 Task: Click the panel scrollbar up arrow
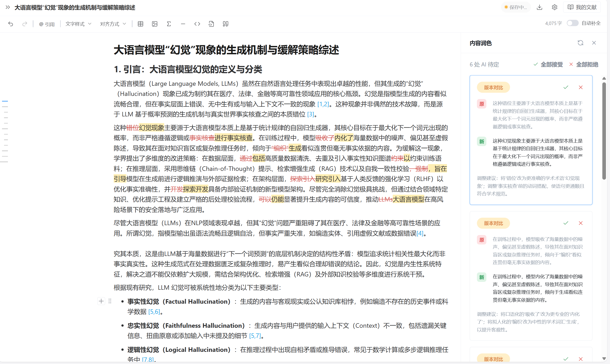[604, 79]
